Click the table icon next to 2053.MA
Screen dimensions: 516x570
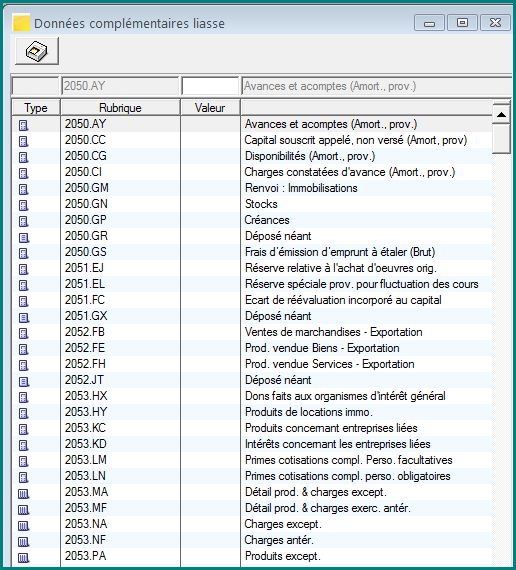coord(24,493)
